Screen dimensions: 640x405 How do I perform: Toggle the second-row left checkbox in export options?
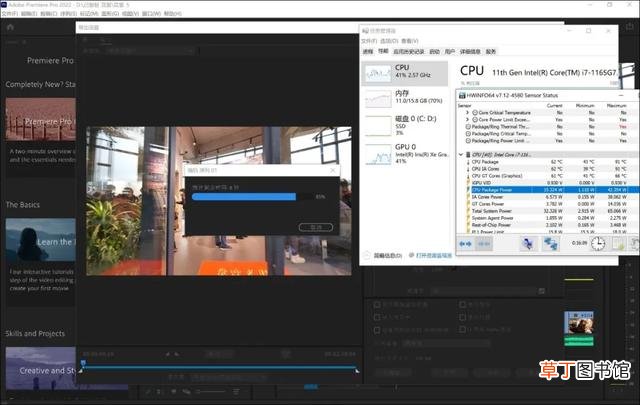[x=377, y=317]
